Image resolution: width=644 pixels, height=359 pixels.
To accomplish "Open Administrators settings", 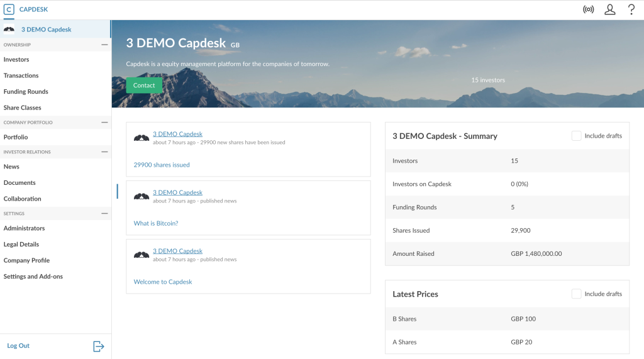I will pyautogui.click(x=25, y=228).
